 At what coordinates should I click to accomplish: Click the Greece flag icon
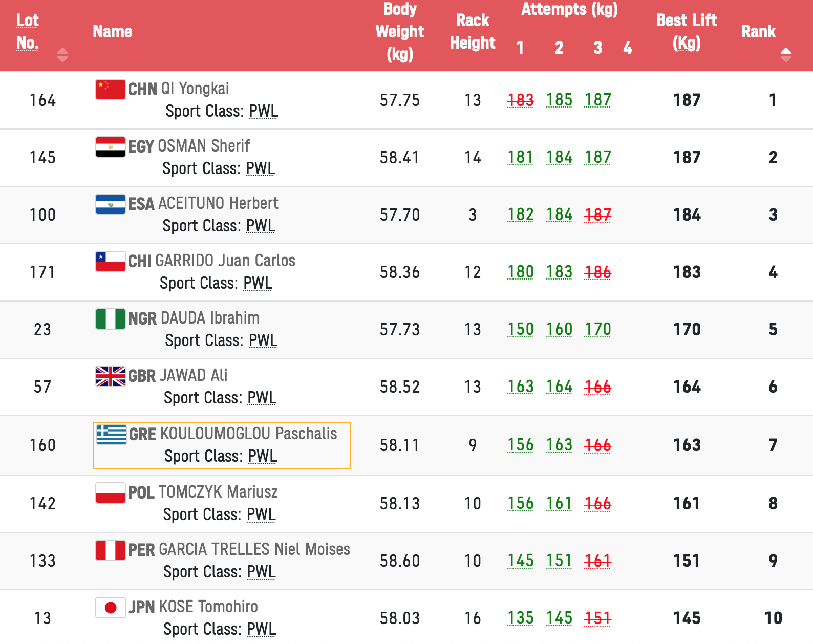click(x=112, y=434)
